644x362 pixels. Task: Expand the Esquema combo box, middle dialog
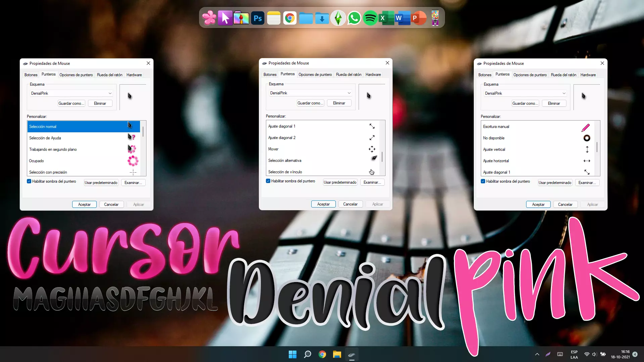pyautogui.click(x=349, y=93)
